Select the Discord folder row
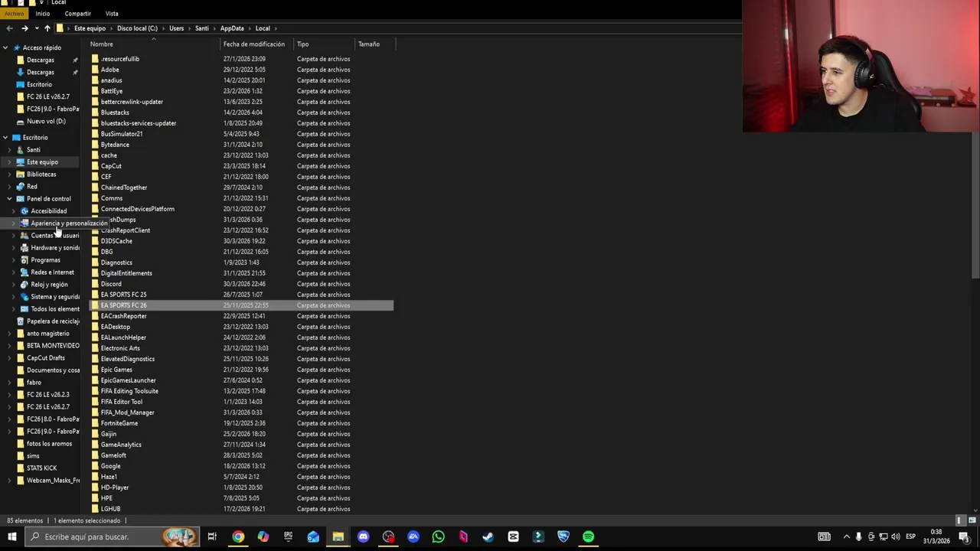This screenshot has height=551, width=980. click(x=241, y=284)
